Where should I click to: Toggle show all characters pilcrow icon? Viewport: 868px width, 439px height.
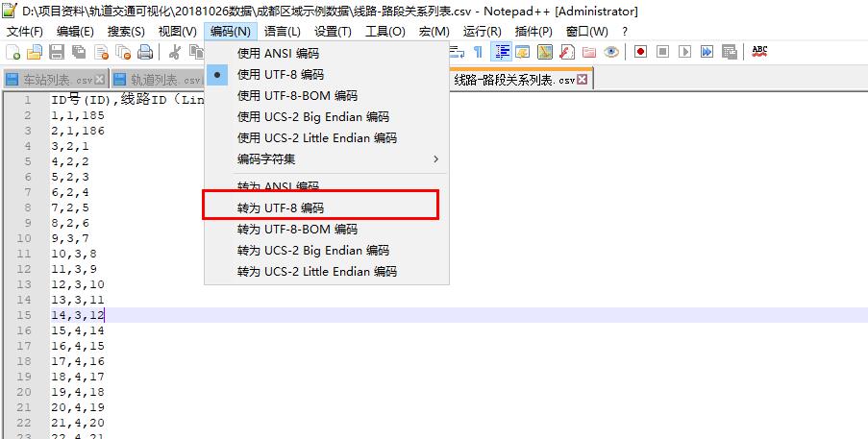(x=478, y=52)
